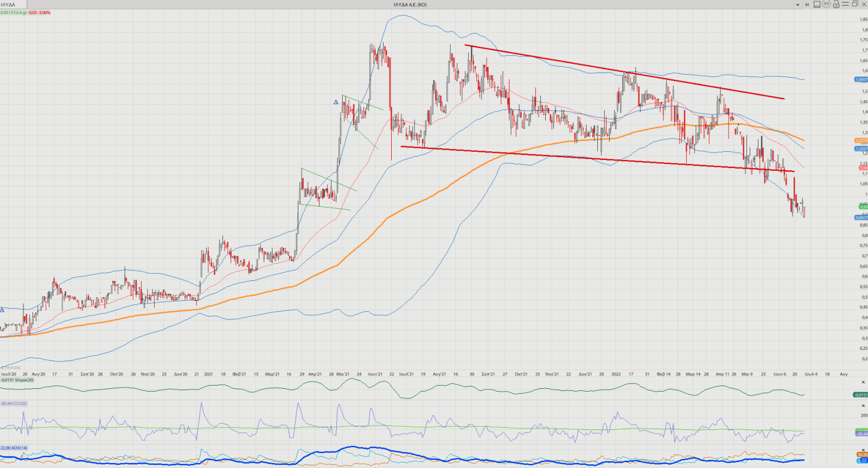The height and width of the screenshot is (468, 868).
Task: Select the CCI(20) indicator label
Action: pyautogui.click(x=14, y=403)
